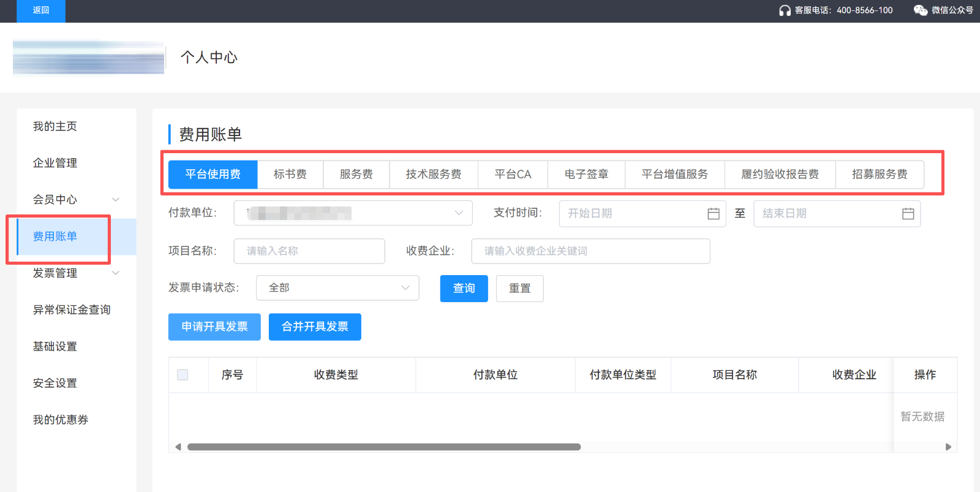This screenshot has width=980, height=492.
Task: Switch to the 平台CA tab
Action: 513,175
